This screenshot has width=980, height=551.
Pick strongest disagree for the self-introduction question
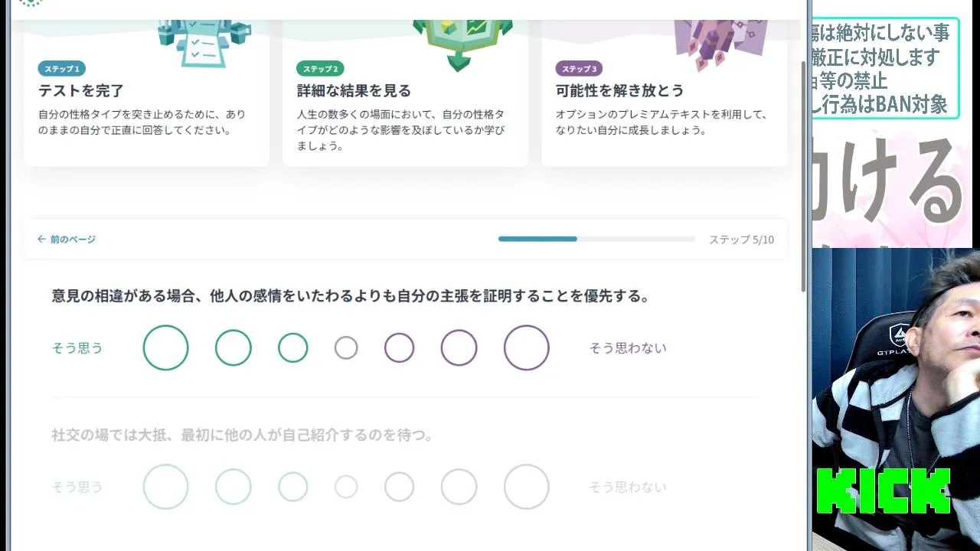527,487
